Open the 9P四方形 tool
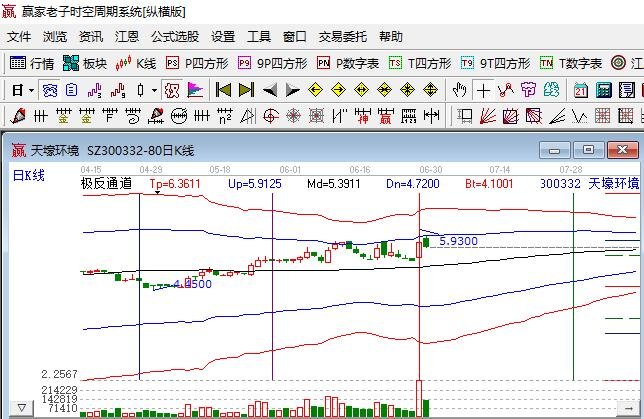The image size is (644, 419). [273, 63]
